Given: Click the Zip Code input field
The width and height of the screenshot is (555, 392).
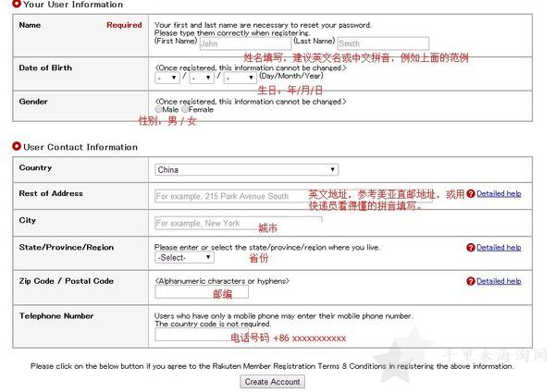Looking at the screenshot, I should pyautogui.click(x=202, y=292).
